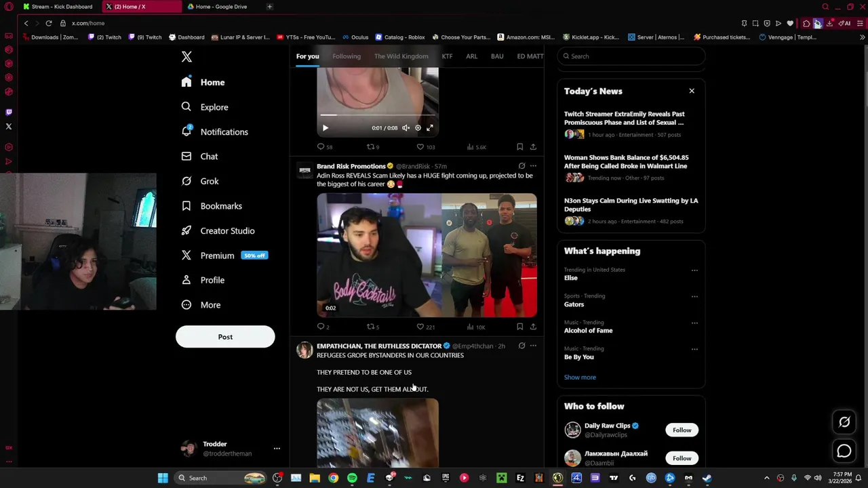The image size is (868, 488).
Task: Close the Today's News panel
Action: [x=692, y=91]
